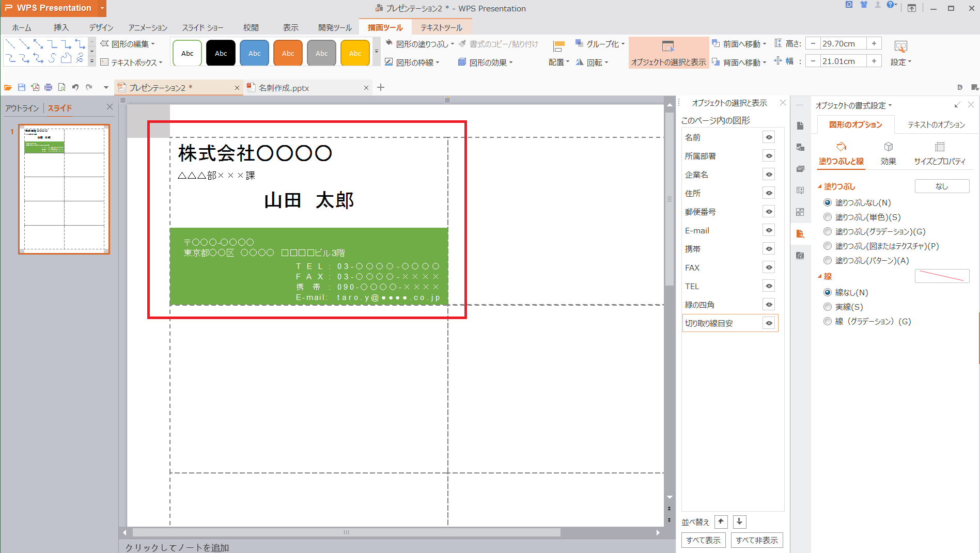Click the active orange side panel icon
The image size is (980, 553).
[x=800, y=234]
